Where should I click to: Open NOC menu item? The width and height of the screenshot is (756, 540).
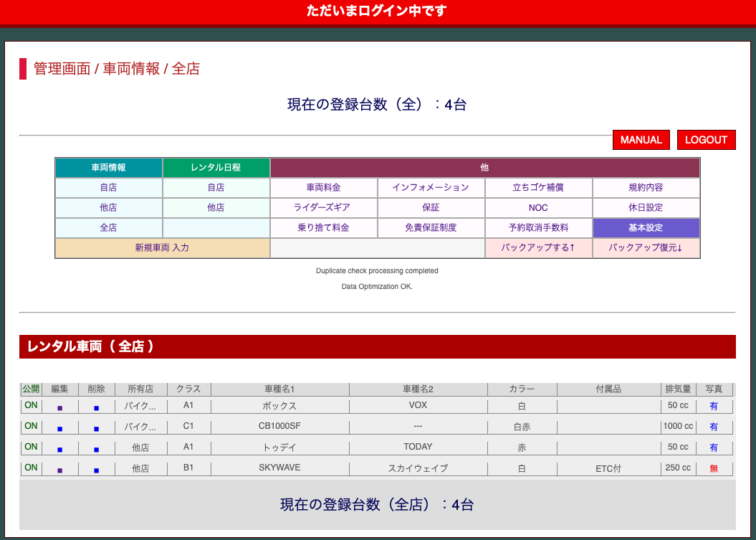(538, 208)
